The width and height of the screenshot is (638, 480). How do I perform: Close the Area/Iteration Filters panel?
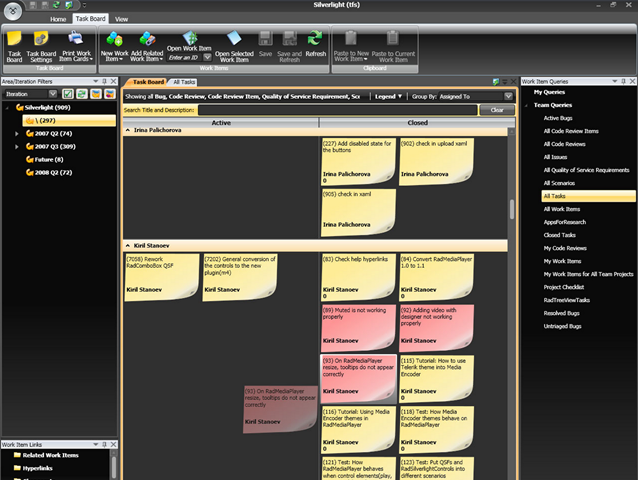pos(114,81)
